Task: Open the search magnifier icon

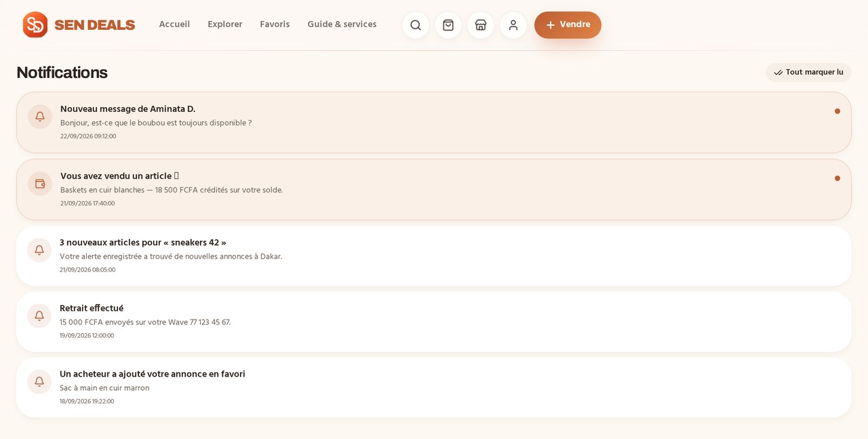Action: tap(416, 25)
